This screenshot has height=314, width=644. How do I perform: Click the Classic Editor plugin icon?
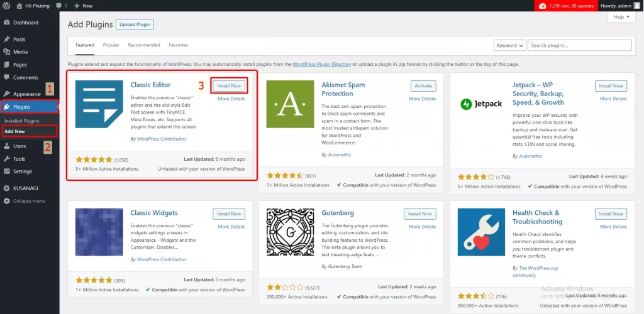click(x=99, y=104)
